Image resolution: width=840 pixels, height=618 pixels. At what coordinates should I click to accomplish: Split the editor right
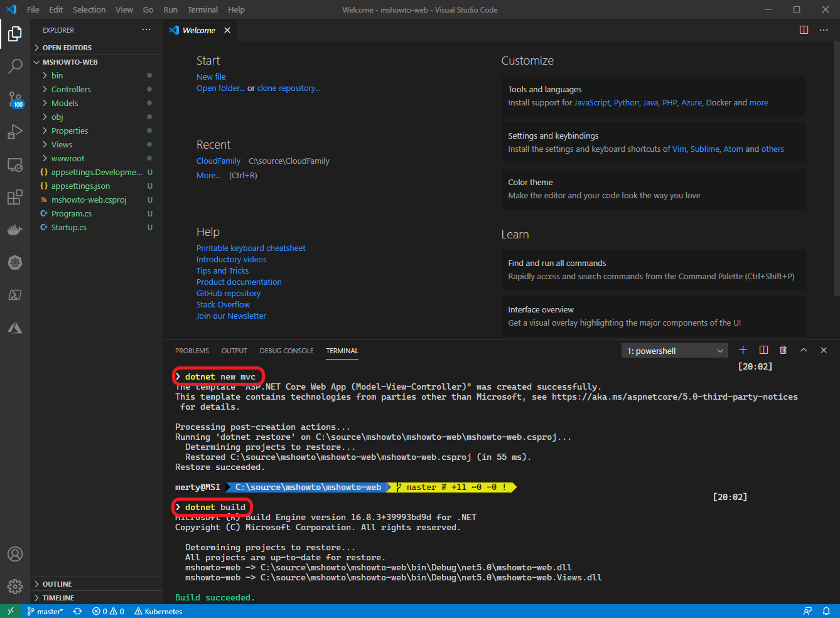click(804, 29)
